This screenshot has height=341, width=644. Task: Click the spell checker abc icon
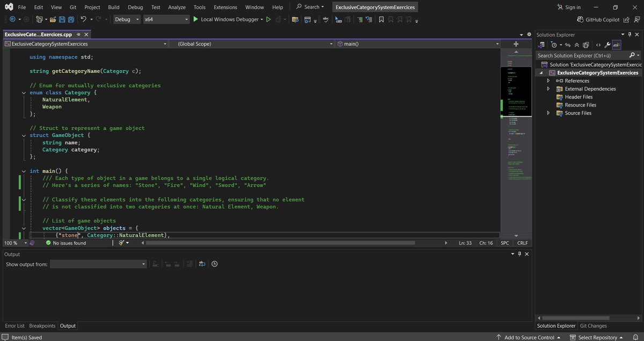pyautogui.click(x=325, y=19)
